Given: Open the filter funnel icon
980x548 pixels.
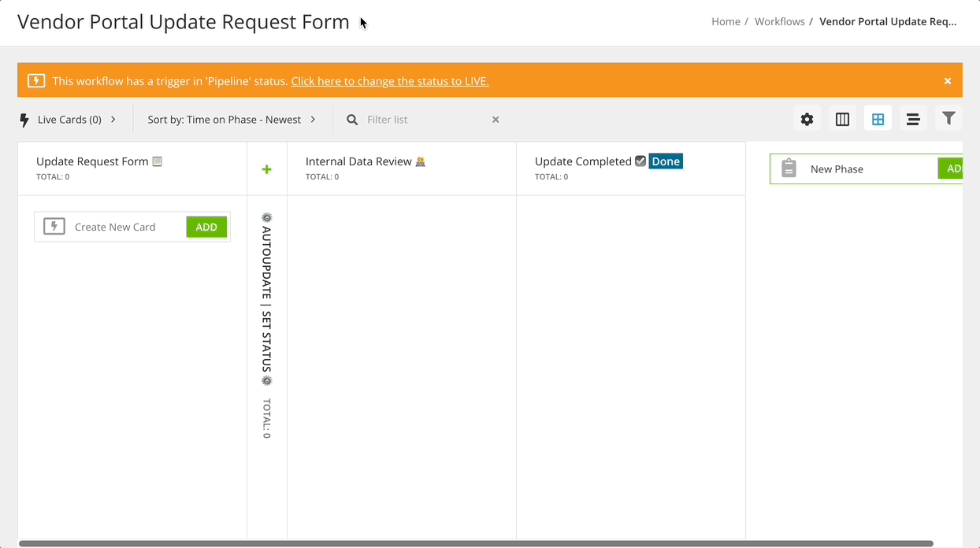Looking at the screenshot, I should pyautogui.click(x=948, y=118).
